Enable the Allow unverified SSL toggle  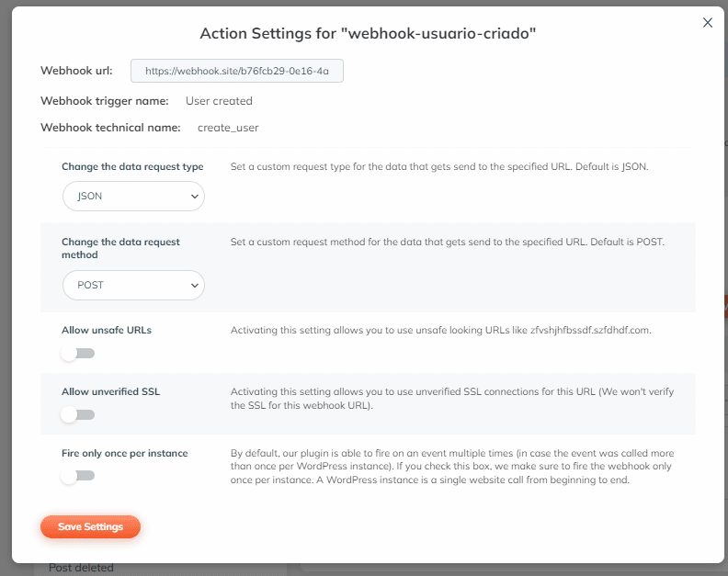(77, 414)
